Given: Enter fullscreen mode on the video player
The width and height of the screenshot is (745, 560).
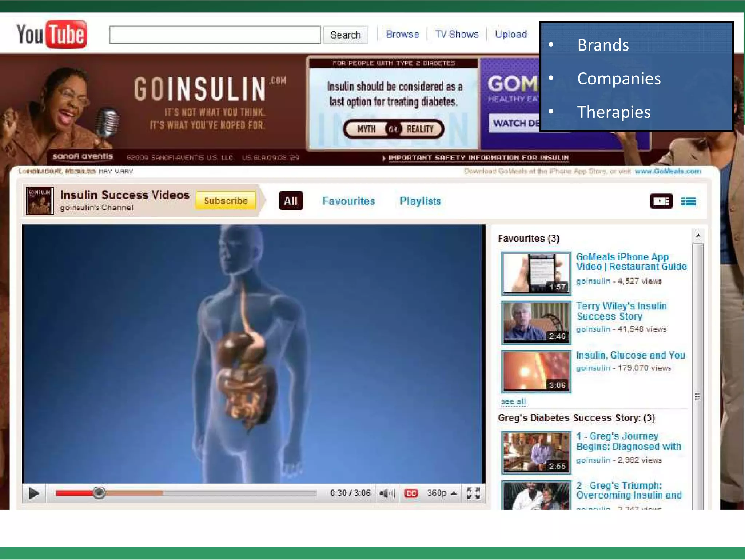Looking at the screenshot, I should pyautogui.click(x=473, y=493).
